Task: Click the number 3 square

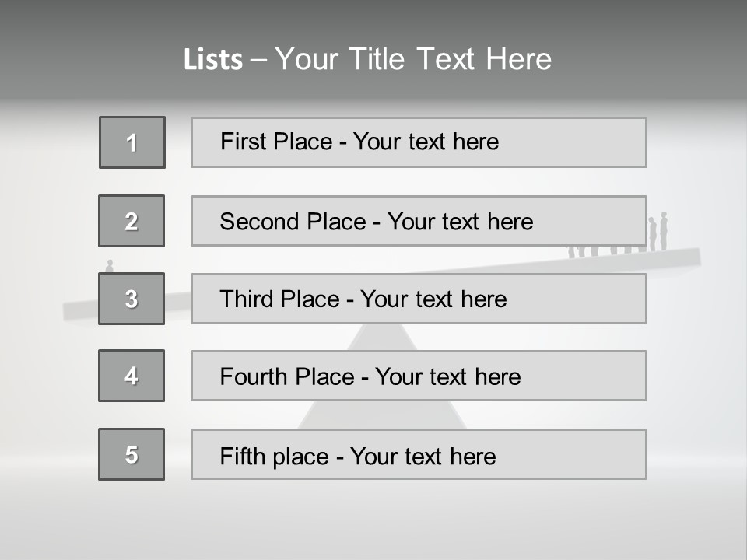Action: pyautogui.click(x=132, y=299)
